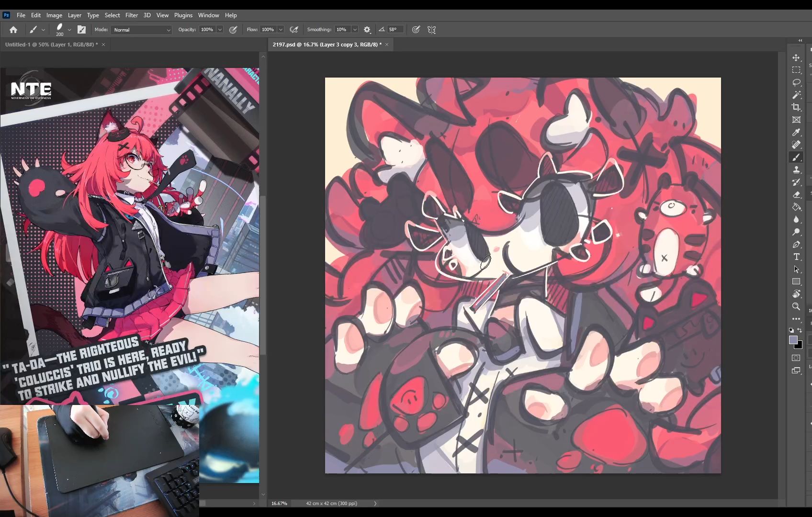Expand the Flow slider dropdown
This screenshot has width=812, height=517.
(281, 30)
